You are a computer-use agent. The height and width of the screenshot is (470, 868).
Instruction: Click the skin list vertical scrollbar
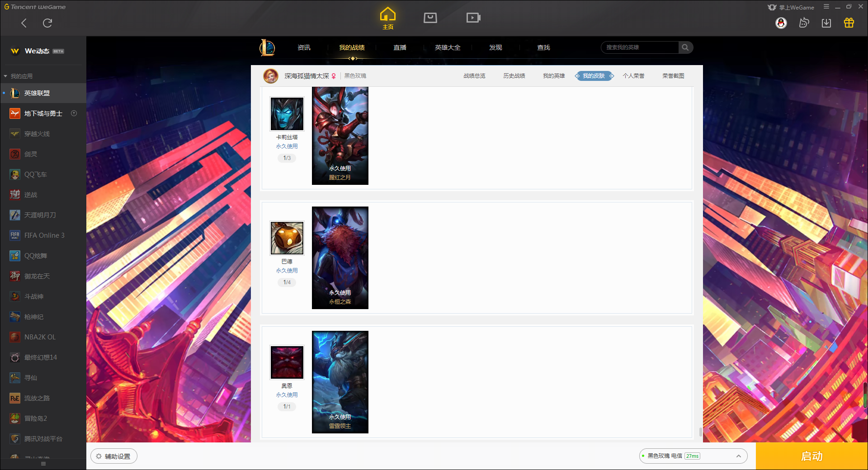click(x=700, y=432)
